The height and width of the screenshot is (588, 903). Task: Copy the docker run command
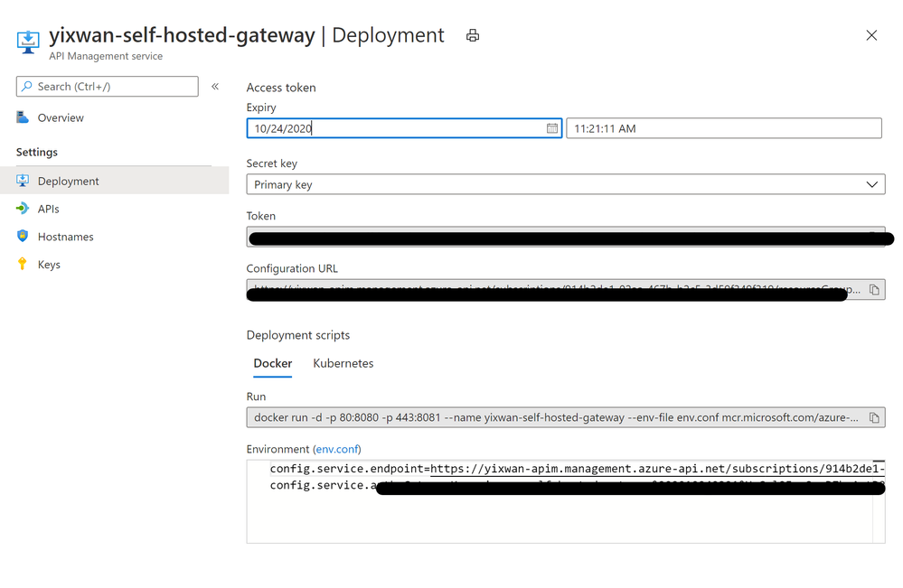pos(874,417)
